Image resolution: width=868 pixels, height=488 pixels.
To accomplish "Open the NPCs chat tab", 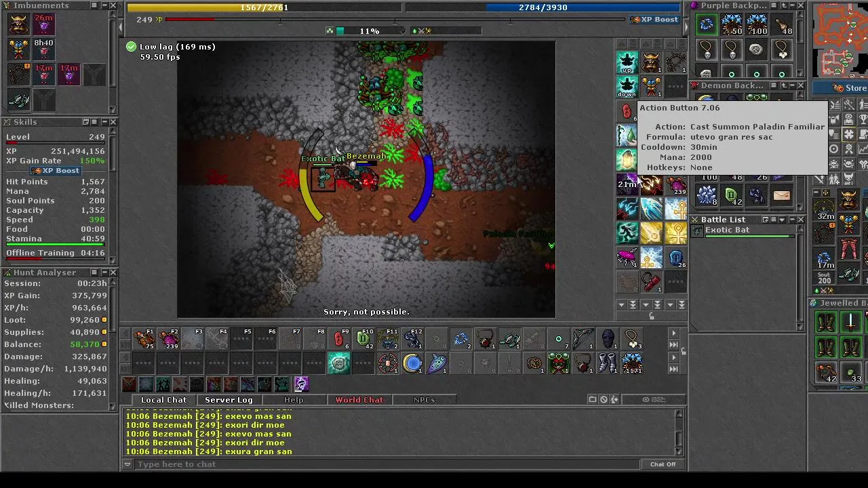I will click(425, 400).
